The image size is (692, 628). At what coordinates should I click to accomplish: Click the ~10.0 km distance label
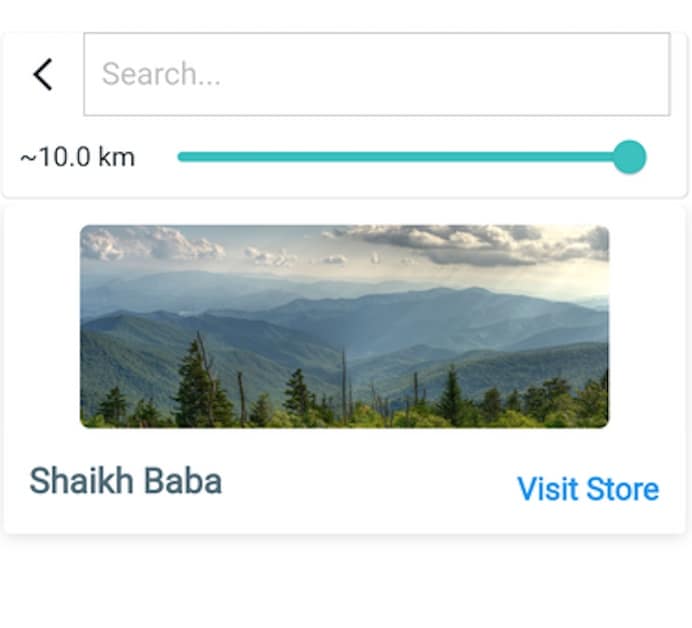(x=77, y=158)
